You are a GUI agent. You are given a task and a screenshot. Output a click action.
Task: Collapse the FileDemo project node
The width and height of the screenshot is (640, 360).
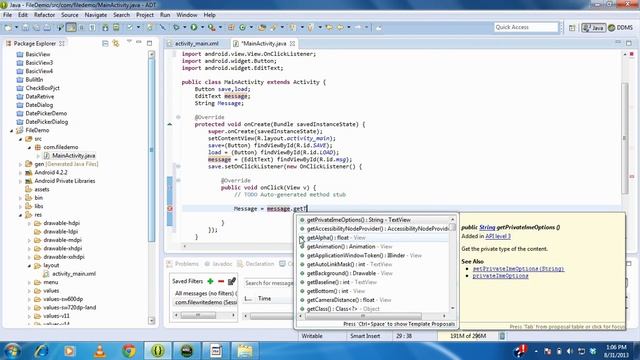coord(11,131)
